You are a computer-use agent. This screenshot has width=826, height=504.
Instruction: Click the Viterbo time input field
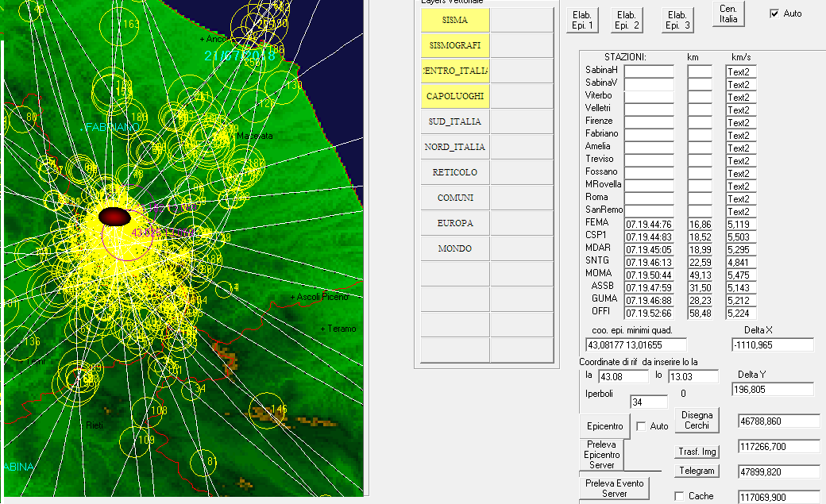tap(649, 97)
